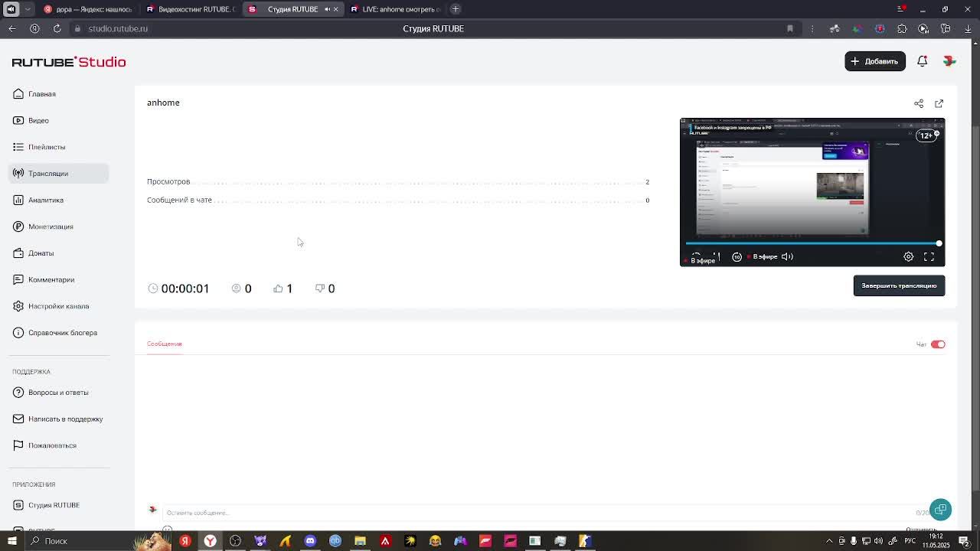
Task: Switch to the Видеохостинг RUTUBE tab
Action: (x=191, y=9)
